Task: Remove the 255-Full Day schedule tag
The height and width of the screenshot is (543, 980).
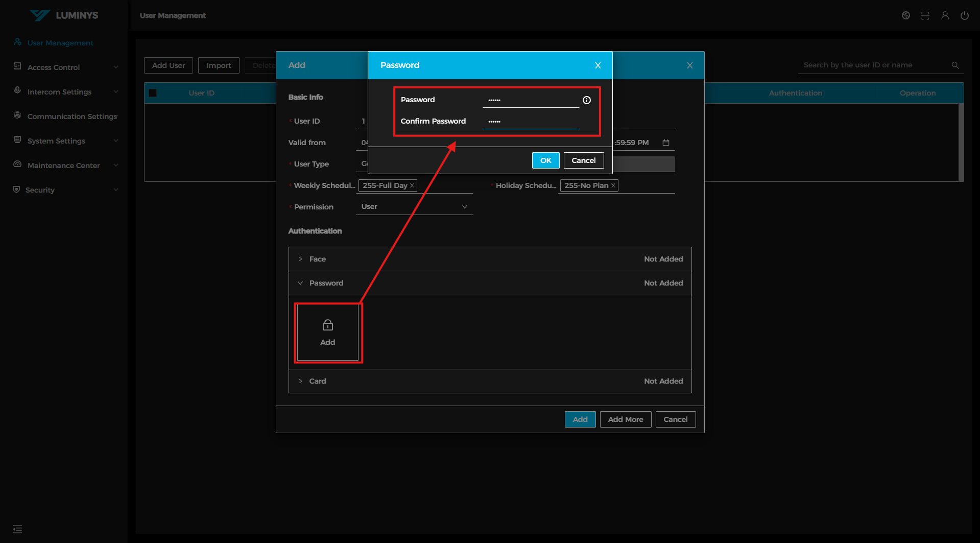Action: click(x=412, y=185)
